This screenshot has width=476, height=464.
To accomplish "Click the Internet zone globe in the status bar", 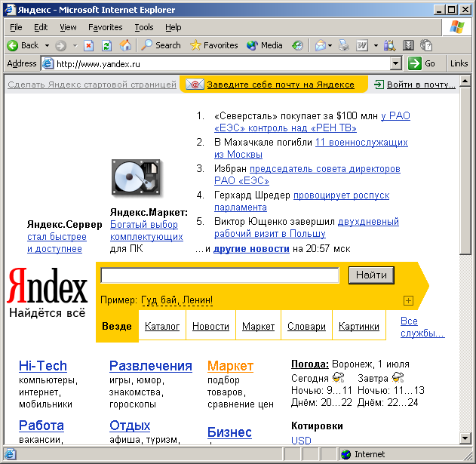I will (x=345, y=454).
